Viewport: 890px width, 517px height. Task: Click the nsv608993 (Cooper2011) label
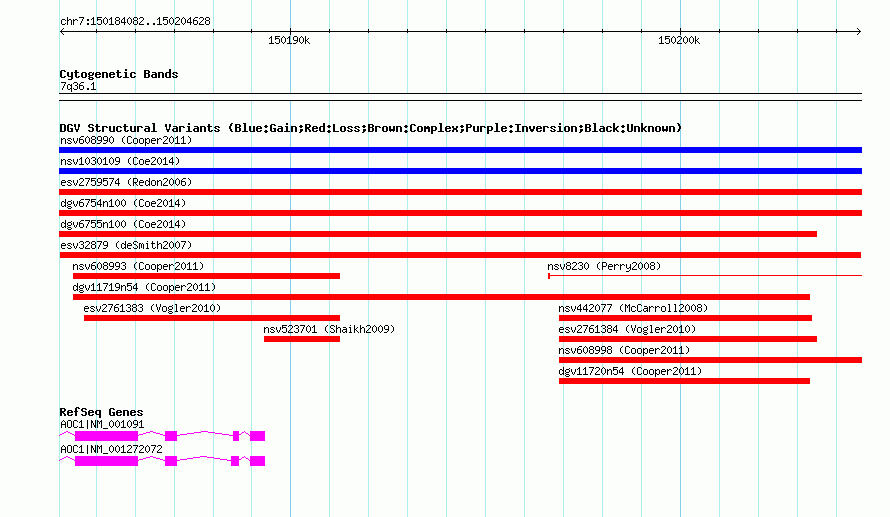click(138, 266)
